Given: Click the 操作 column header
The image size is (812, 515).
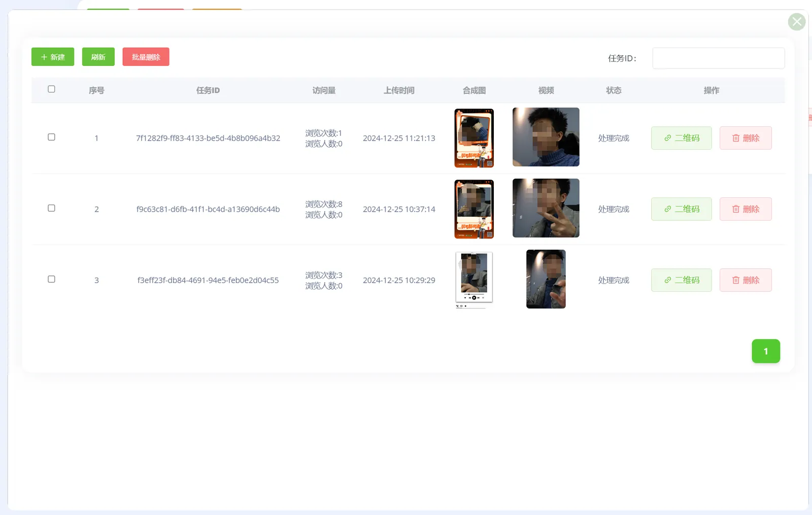Looking at the screenshot, I should coord(712,90).
